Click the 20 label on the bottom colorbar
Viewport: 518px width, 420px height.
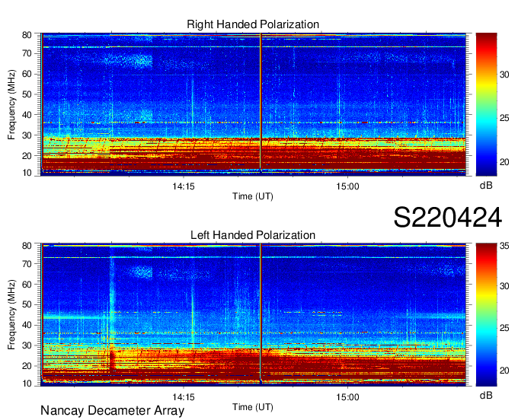(504, 371)
